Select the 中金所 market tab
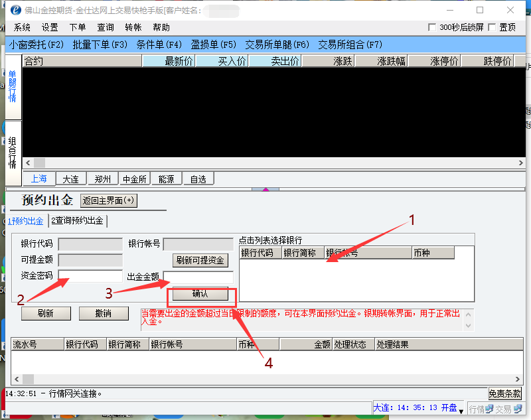Viewport: 531px width, 420px height. click(x=135, y=179)
